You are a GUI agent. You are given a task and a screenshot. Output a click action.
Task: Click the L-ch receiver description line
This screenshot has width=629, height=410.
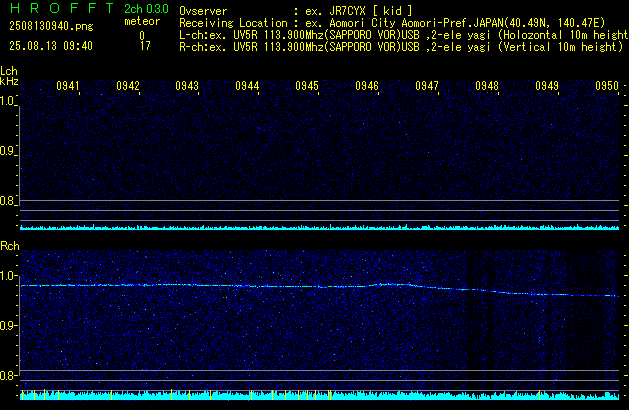(x=404, y=35)
